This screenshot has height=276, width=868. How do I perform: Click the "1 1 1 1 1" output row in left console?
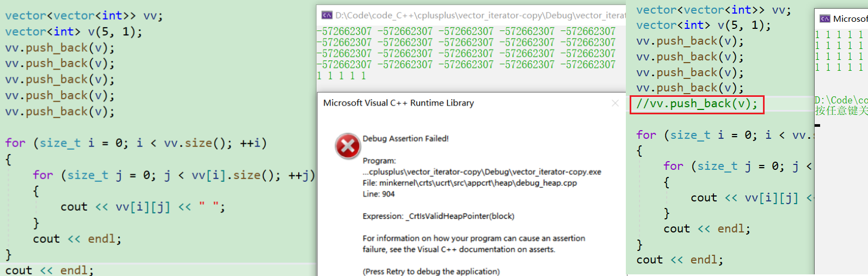click(x=341, y=76)
